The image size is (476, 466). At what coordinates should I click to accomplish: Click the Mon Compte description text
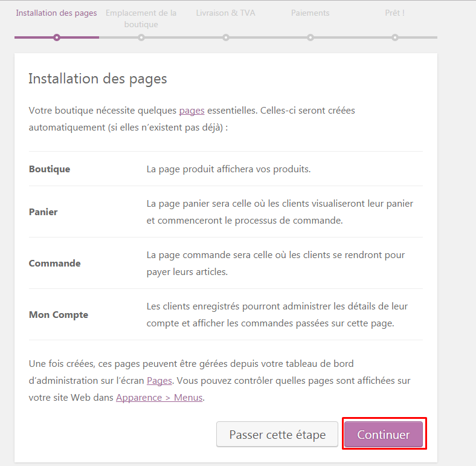pos(277,315)
